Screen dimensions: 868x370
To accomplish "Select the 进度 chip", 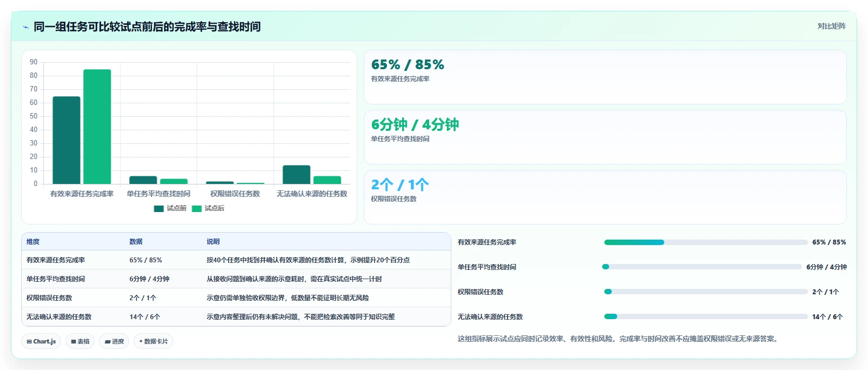I will click(x=114, y=341).
